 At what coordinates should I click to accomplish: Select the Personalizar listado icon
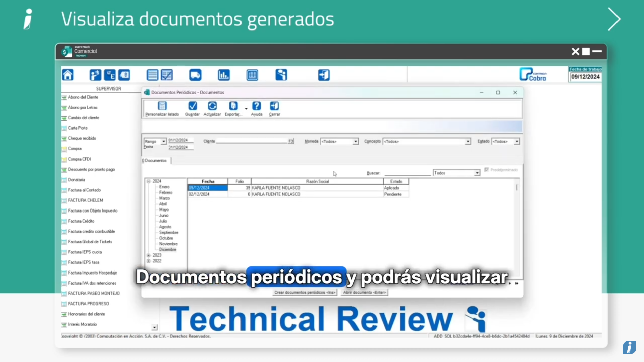point(163,107)
